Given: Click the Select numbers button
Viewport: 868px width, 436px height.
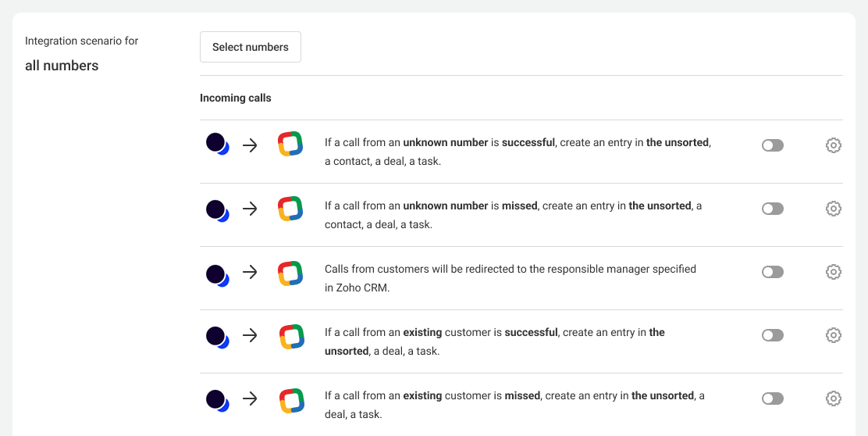Looking at the screenshot, I should click(250, 47).
